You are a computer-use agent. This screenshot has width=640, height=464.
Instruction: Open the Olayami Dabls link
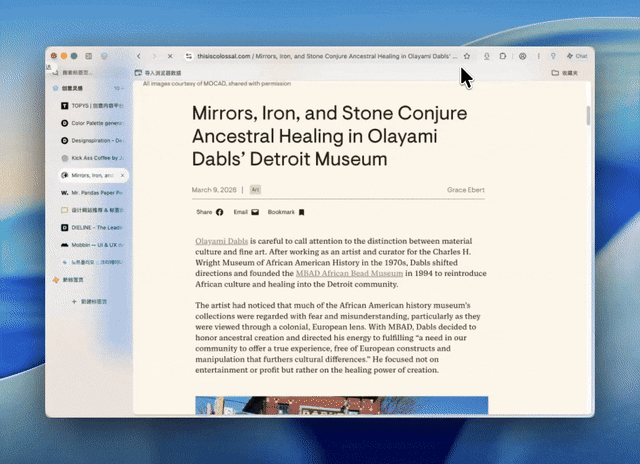point(222,241)
